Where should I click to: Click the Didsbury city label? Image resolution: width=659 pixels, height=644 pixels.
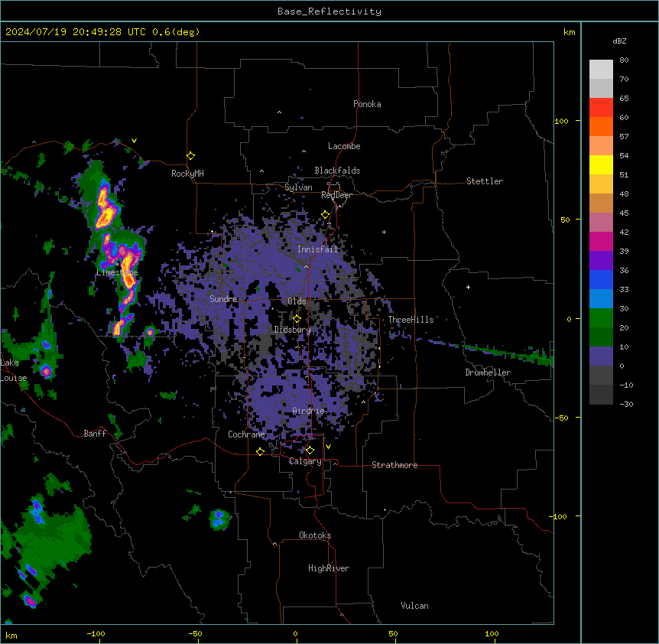coord(293,330)
